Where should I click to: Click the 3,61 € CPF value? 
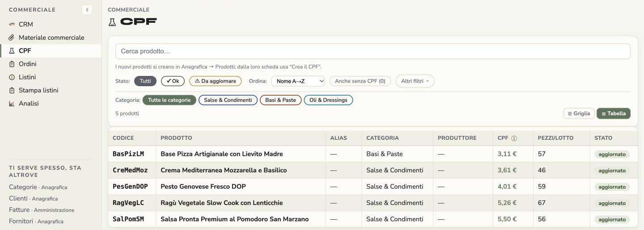click(x=507, y=170)
